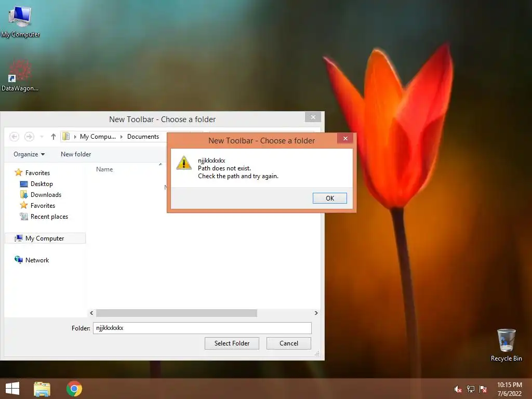Viewport: 532px width, 399px height.
Task: Click the Network icon in navigation pane
Action: pos(18,260)
